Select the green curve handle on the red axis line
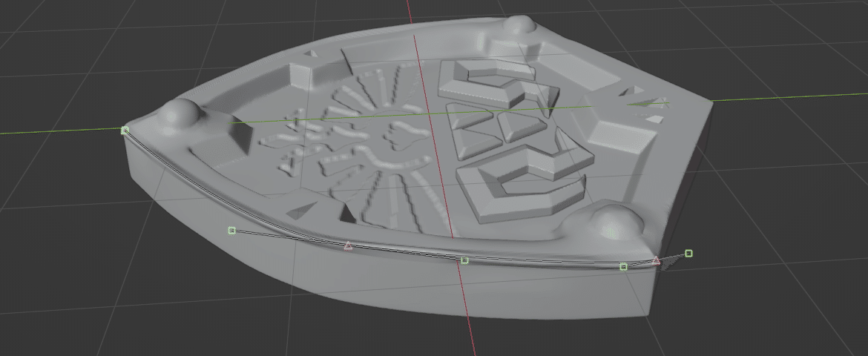The image size is (868, 356). coord(464,260)
